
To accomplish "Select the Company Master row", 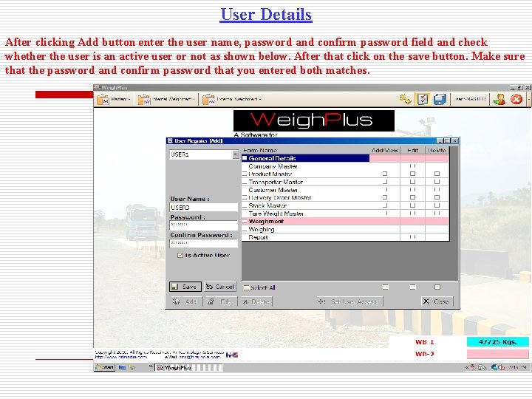I will pyautogui.click(x=345, y=166).
